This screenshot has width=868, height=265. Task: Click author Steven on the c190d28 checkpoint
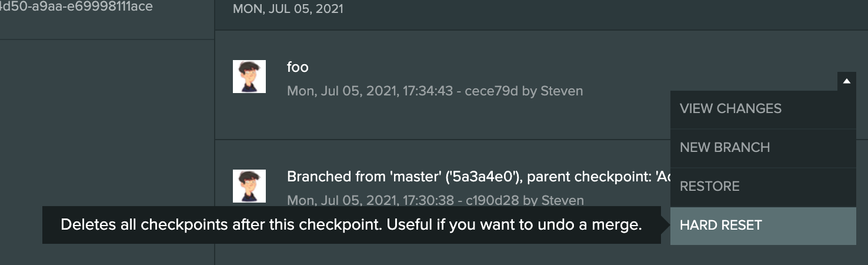tap(562, 201)
